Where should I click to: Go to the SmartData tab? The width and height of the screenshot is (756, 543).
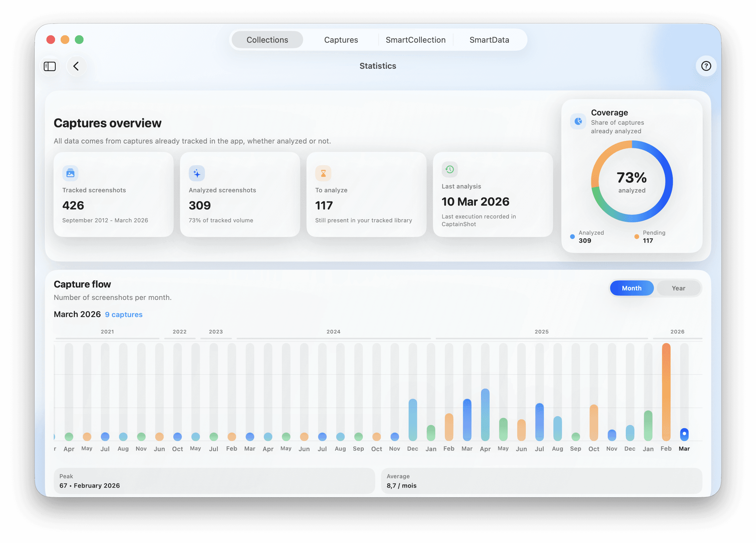point(489,40)
